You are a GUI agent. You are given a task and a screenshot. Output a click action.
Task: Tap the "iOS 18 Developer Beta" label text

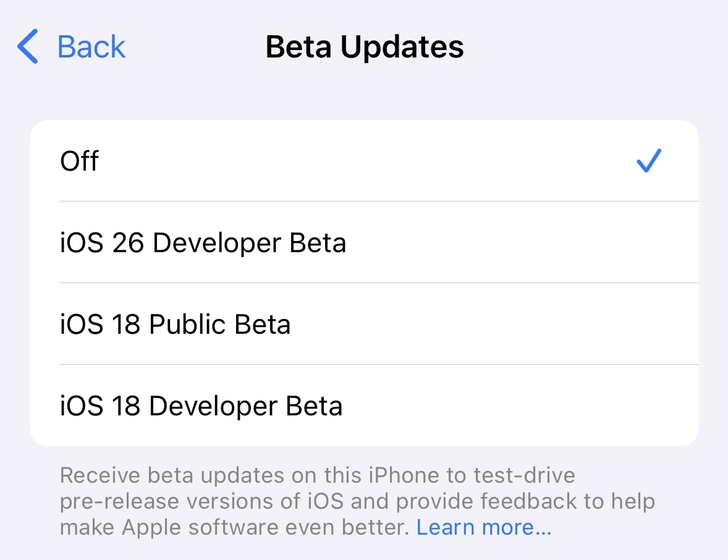201,406
